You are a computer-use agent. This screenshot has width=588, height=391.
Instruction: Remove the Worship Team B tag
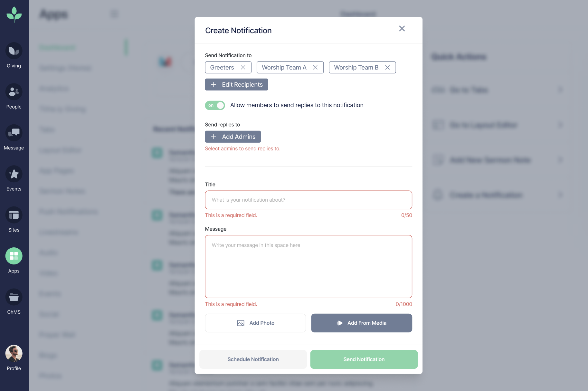pos(387,67)
